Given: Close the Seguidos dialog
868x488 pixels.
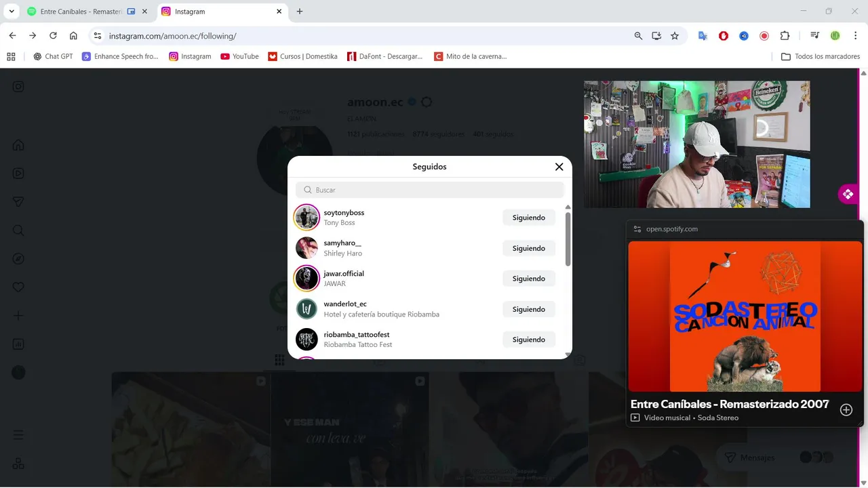Looking at the screenshot, I should 559,167.
